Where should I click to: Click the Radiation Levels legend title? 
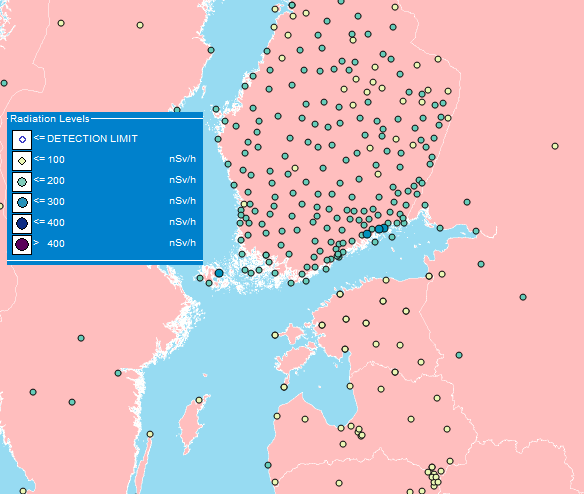coord(50,118)
